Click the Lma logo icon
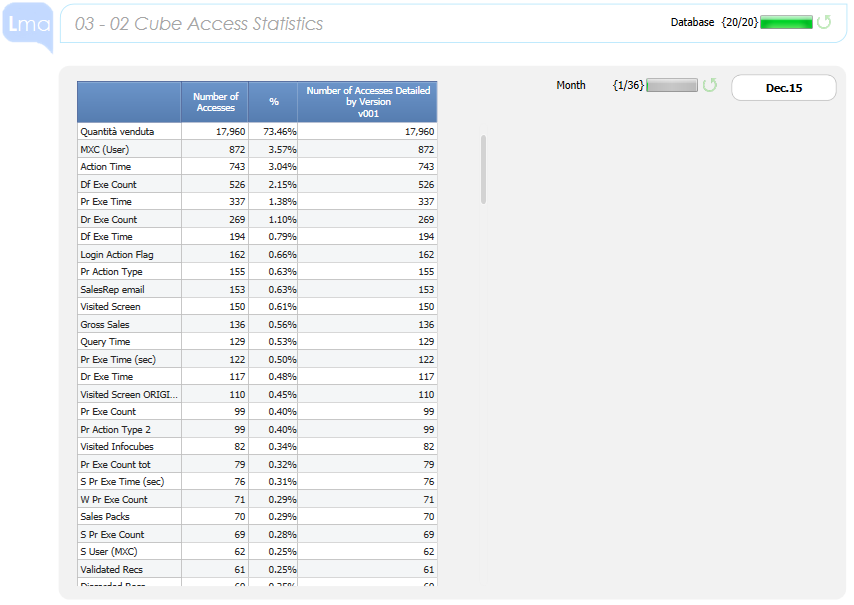The height and width of the screenshot is (605, 854). click(x=27, y=24)
